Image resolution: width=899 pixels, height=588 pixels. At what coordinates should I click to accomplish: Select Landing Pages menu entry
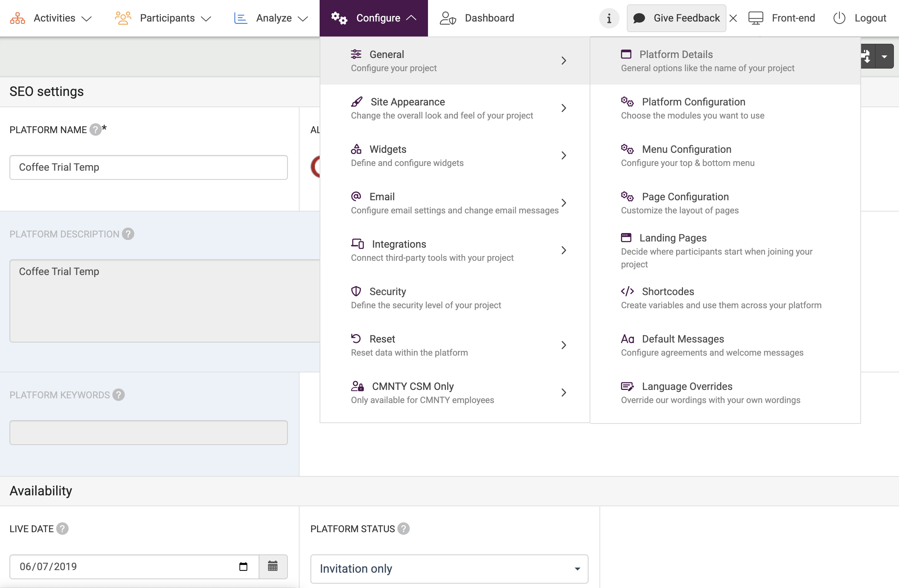click(x=673, y=238)
